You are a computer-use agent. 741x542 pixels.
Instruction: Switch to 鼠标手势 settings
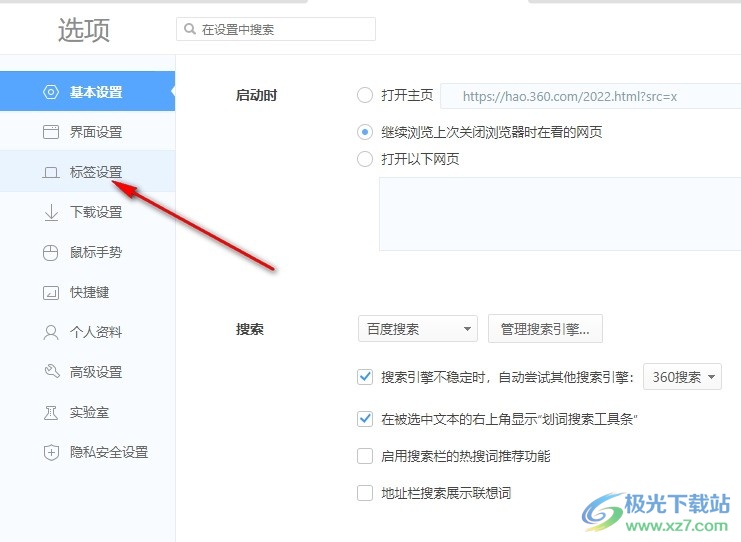click(x=87, y=252)
